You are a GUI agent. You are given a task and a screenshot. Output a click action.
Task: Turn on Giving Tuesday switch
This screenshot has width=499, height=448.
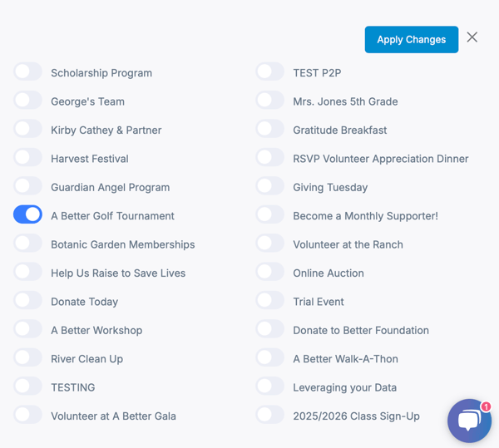269,185
